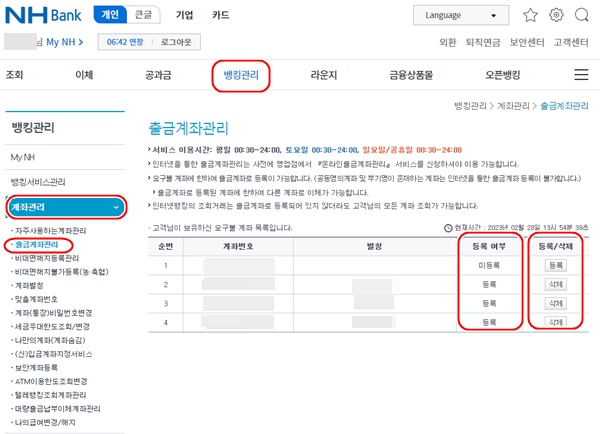Toggle to 큰글 large text mode
The height and width of the screenshot is (434, 600).
click(x=143, y=15)
